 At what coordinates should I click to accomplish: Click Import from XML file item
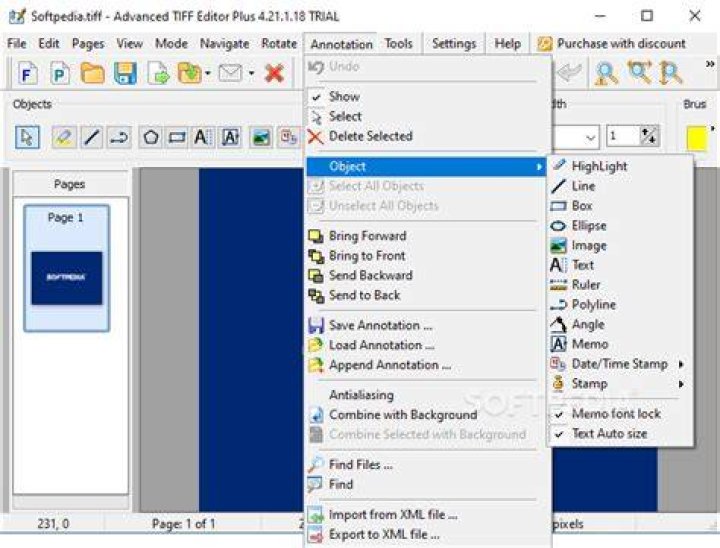point(428,514)
